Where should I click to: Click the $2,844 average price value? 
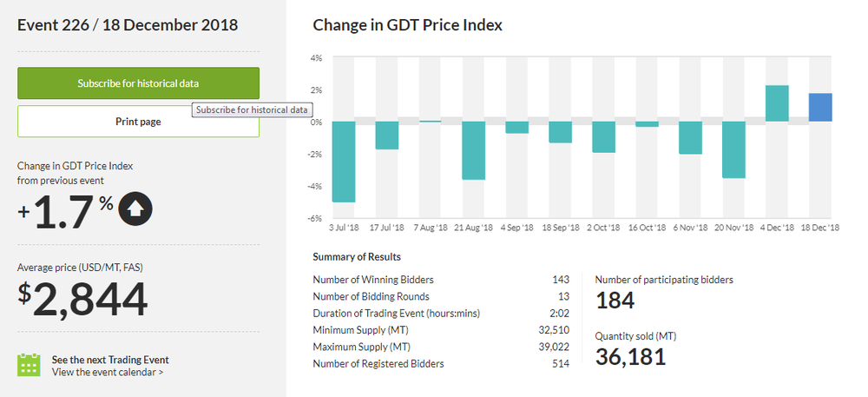pyautogui.click(x=83, y=300)
